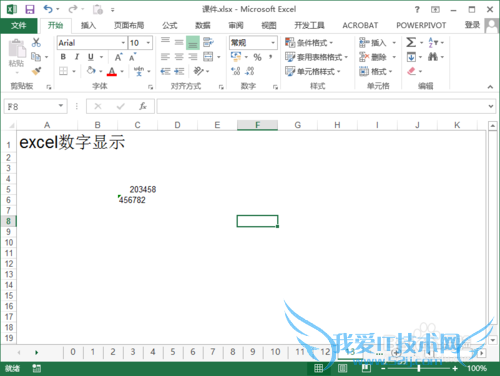Open Find and Select binoculars
The height and width of the screenshot is (376, 500).
pos(433,57)
